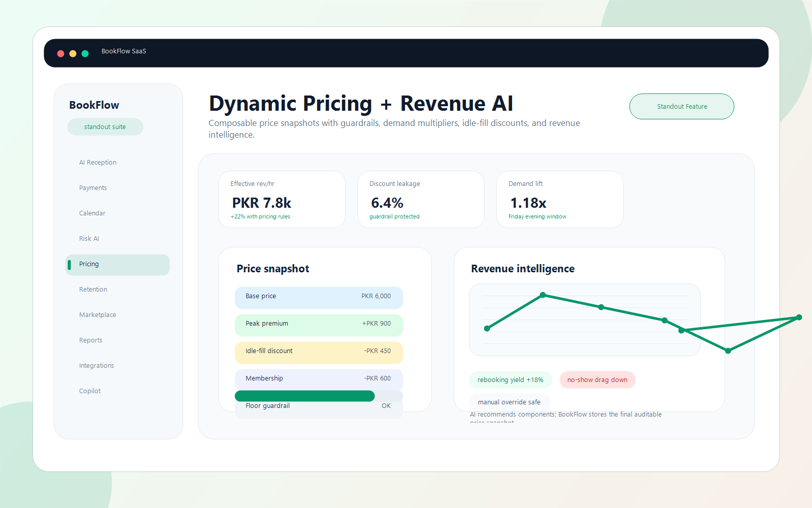The height and width of the screenshot is (508, 812).
Task: Click the rebooking yield +18% chip
Action: coord(511,380)
